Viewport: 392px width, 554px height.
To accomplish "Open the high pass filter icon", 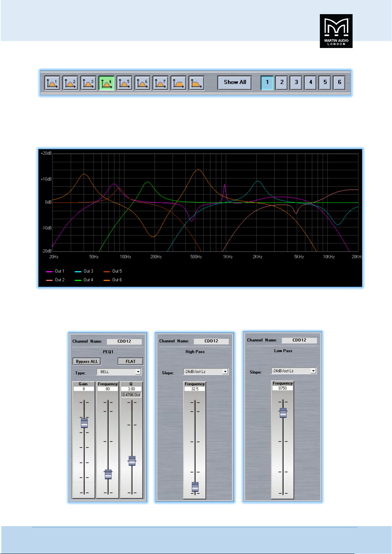I will [179, 83].
